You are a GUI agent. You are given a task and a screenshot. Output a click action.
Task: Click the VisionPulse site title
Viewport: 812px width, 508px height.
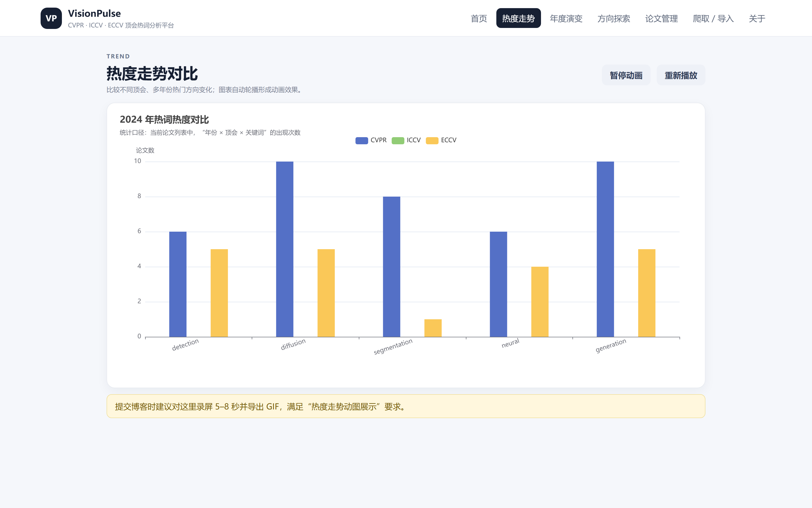point(94,13)
